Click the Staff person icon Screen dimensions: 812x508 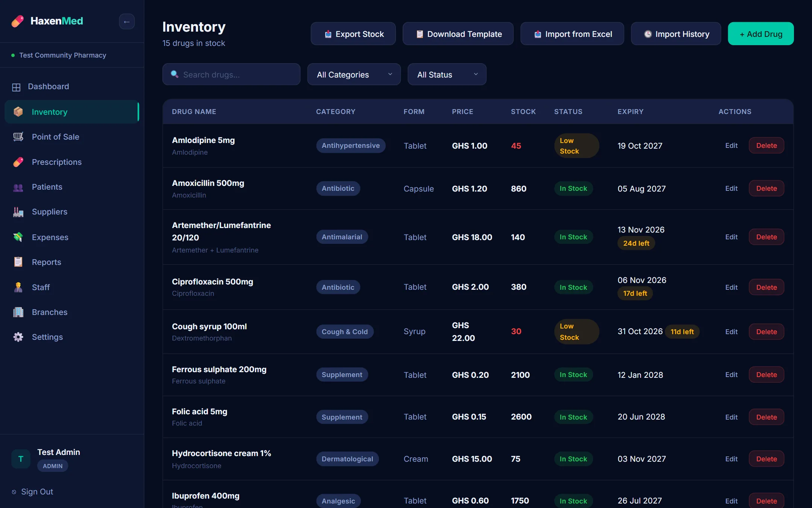18,287
